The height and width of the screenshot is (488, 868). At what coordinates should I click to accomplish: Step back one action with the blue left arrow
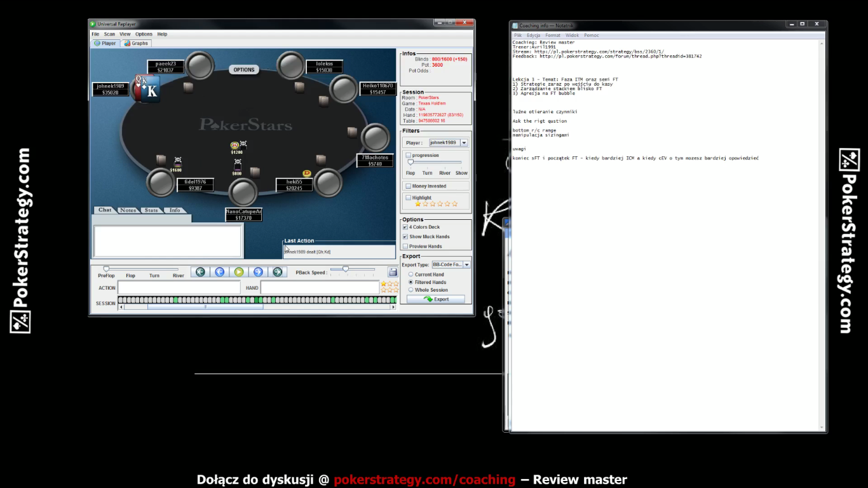point(220,272)
